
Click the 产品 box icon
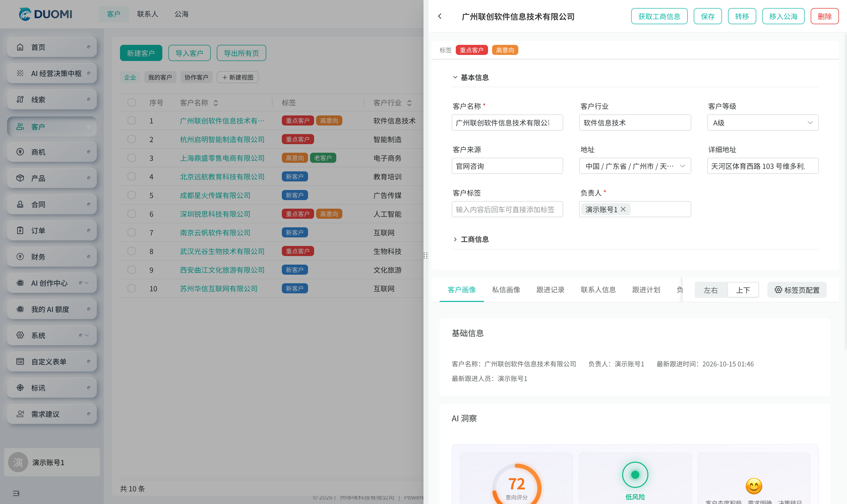(20, 178)
